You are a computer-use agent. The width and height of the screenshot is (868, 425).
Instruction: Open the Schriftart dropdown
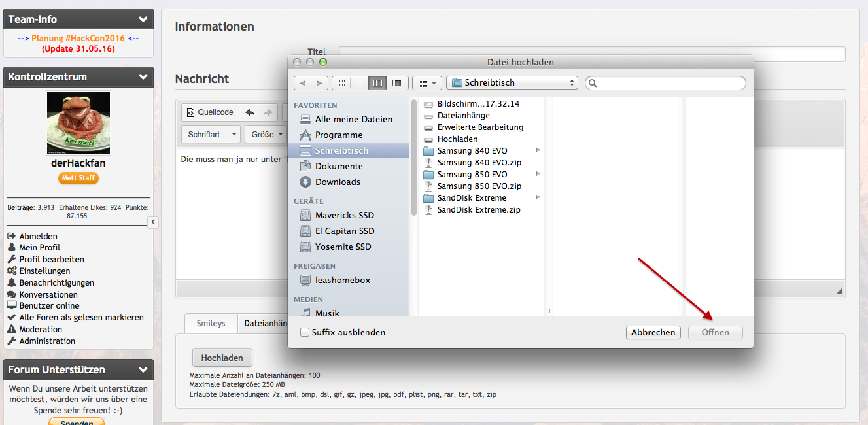click(211, 135)
